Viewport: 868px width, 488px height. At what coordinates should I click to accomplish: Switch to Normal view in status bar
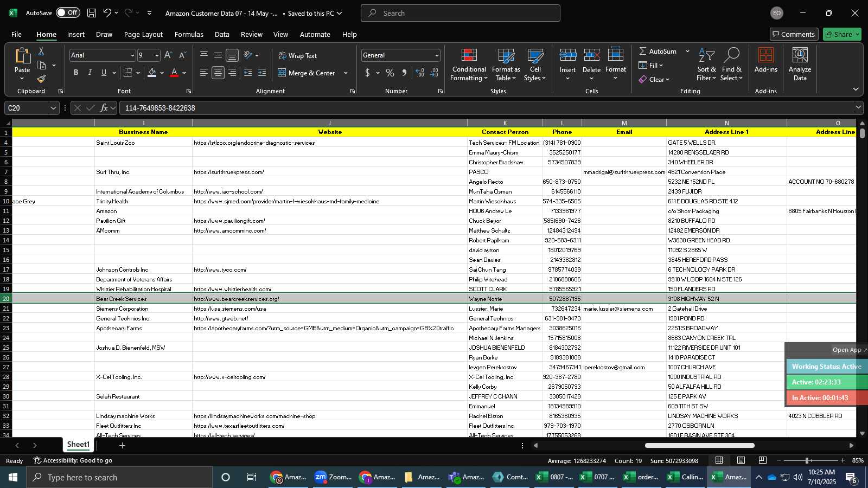[x=719, y=460]
